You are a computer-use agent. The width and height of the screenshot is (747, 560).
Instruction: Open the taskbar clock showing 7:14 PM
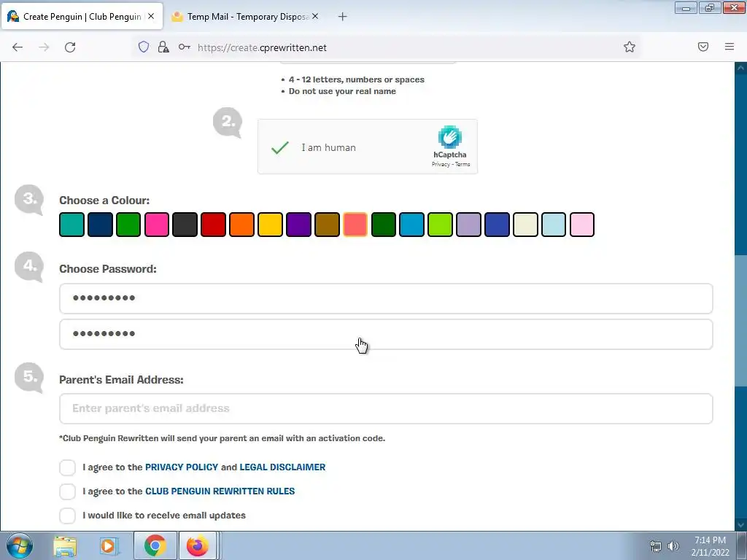point(711,546)
